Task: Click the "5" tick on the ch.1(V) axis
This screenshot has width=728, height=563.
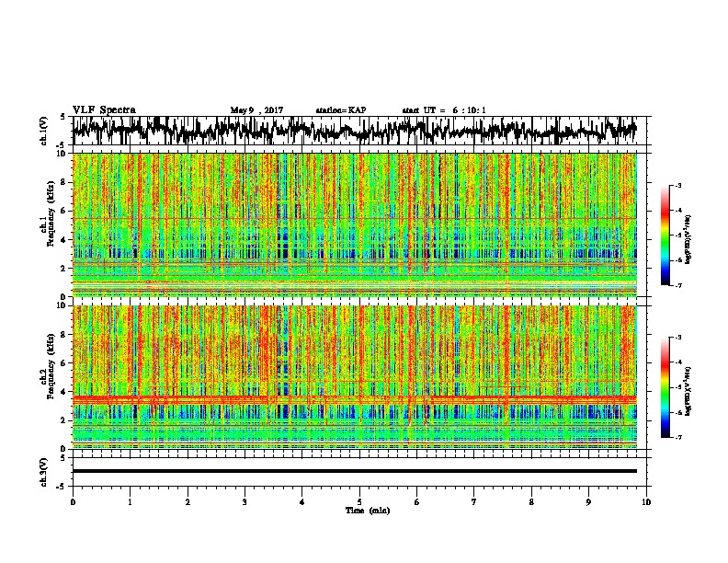Action: (x=63, y=118)
